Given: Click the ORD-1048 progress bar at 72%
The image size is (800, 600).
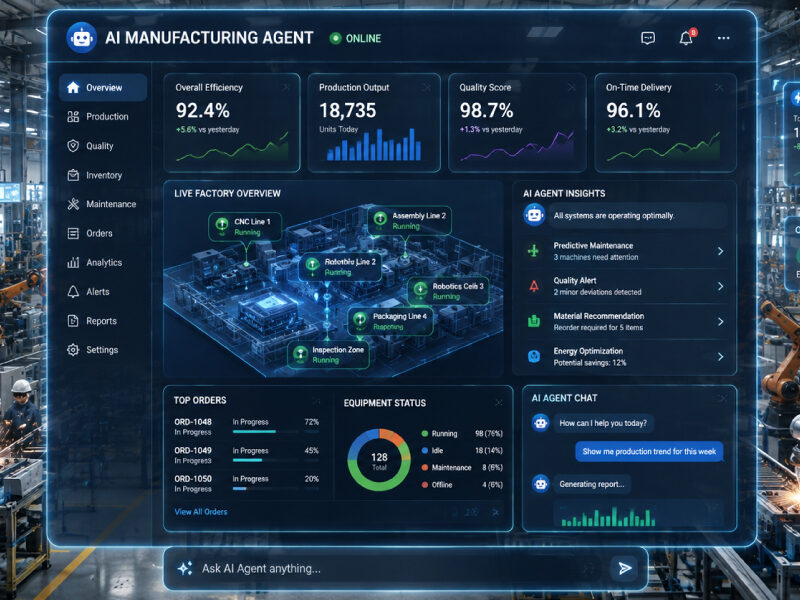Looking at the screenshot, I should pos(265,432).
